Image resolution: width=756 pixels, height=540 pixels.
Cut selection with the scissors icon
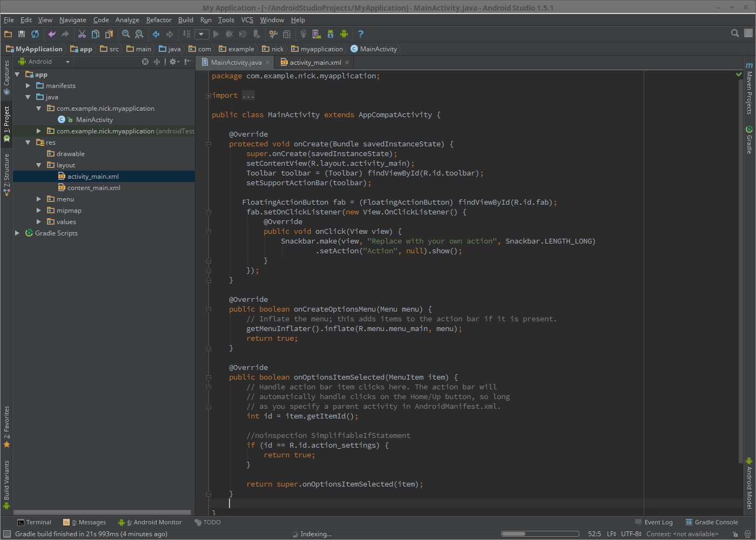coord(82,34)
